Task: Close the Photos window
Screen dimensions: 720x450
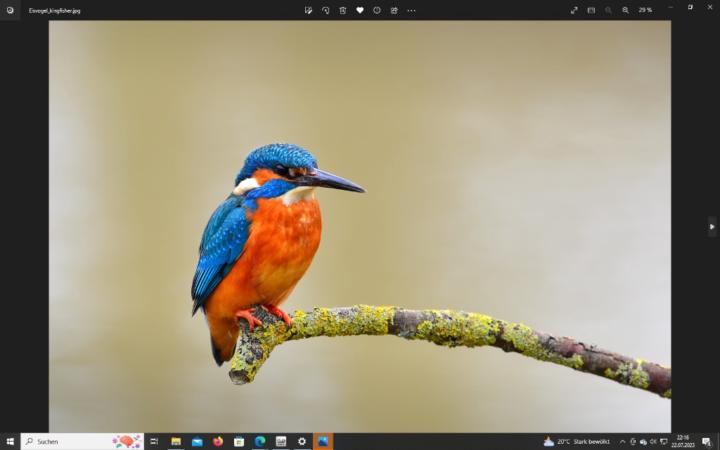Action: 710,7
